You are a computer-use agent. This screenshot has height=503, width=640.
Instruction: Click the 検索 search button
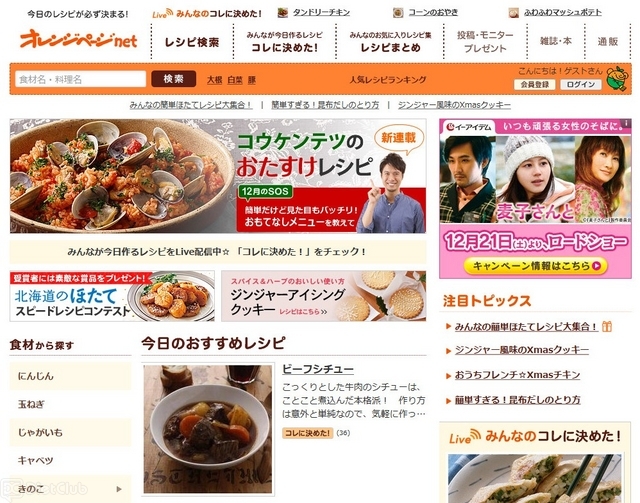[x=173, y=79]
